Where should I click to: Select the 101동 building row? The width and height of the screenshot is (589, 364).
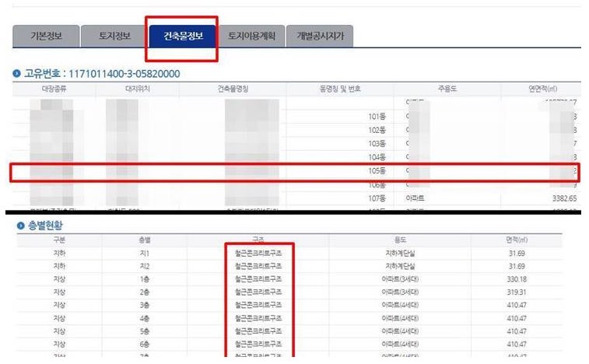click(296, 117)
